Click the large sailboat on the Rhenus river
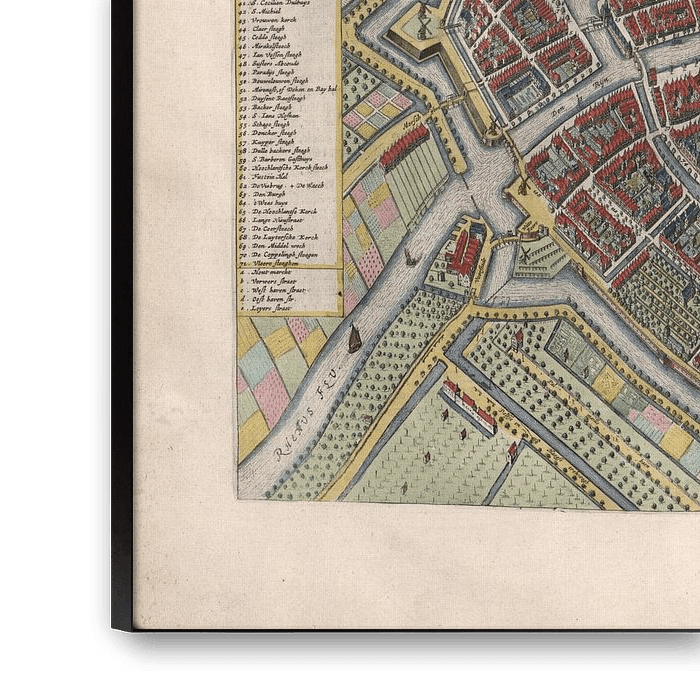This screenshot has width=700, height=700. 355,339
